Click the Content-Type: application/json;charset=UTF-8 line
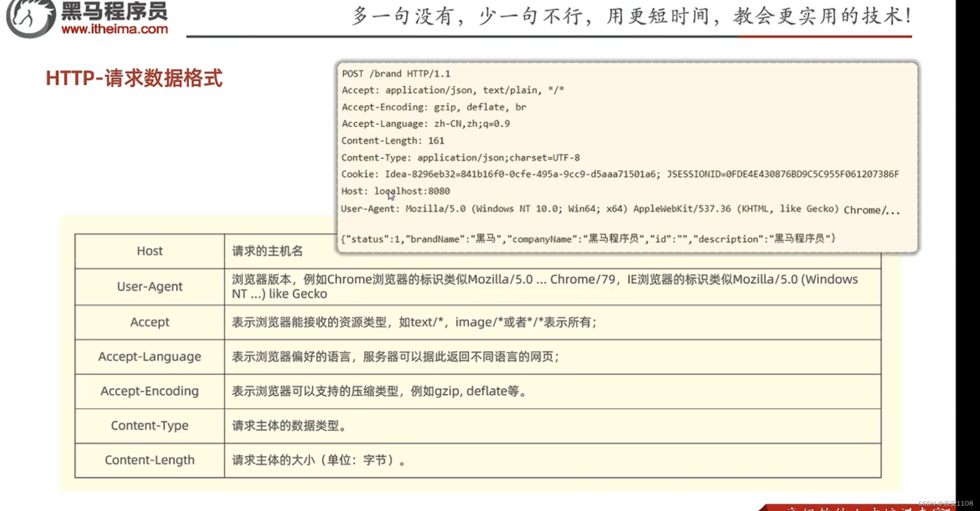The image size is (980, 511). tap(460, 158)
